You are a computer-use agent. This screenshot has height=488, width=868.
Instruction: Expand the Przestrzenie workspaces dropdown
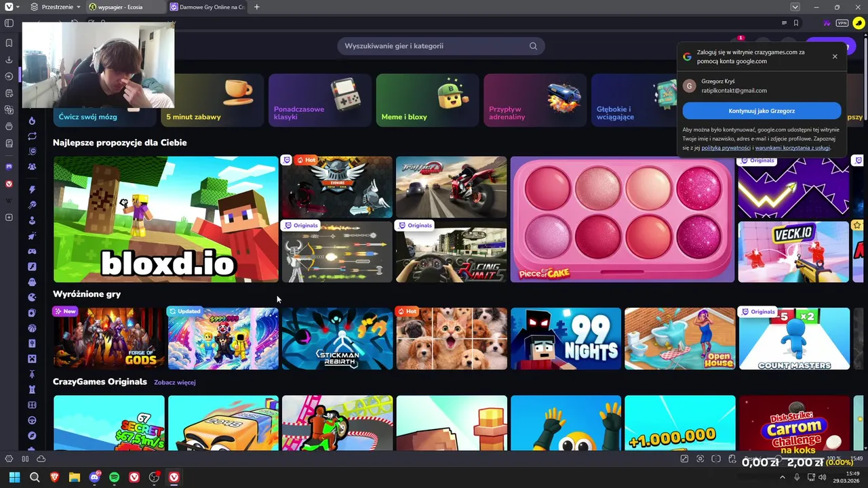[55, 7]
